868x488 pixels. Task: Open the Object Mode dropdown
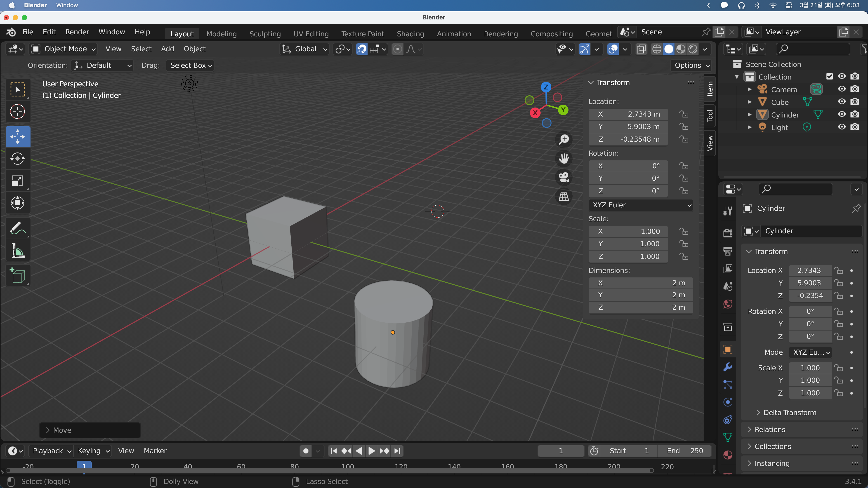(64, 49)
